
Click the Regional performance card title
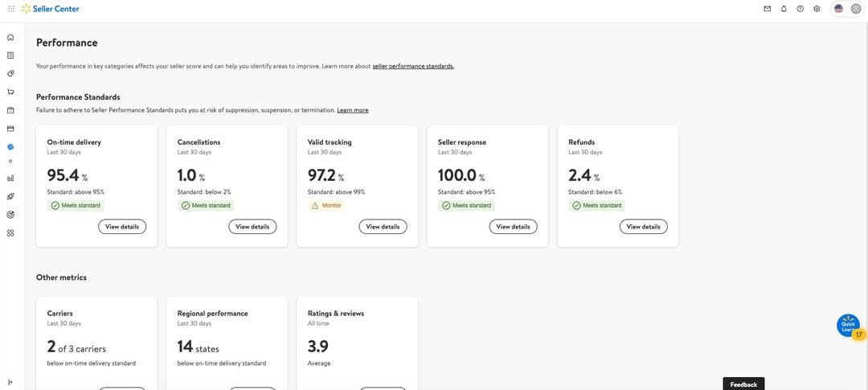[x=212, y=314]
